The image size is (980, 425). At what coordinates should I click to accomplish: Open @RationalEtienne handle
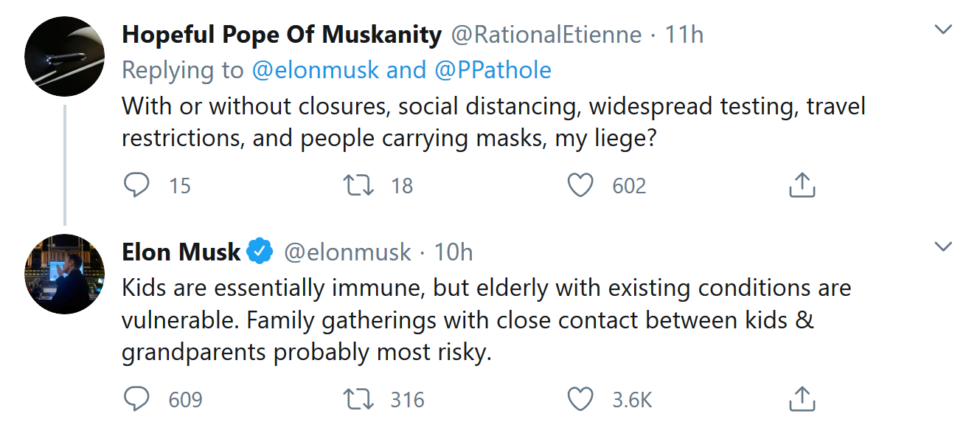pos(546,34)
